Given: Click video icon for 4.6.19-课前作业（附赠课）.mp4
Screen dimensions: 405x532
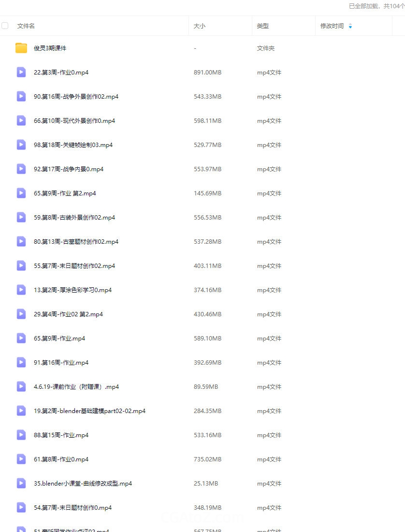Looking at the screenshot, I should pyautogui.click(x=21, y=386).
